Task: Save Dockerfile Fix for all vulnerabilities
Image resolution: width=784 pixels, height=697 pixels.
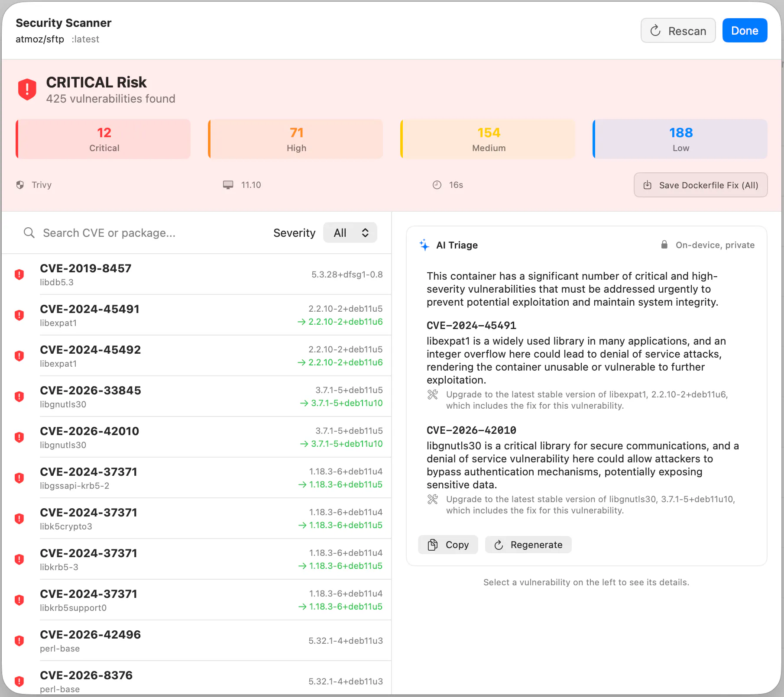Action: click(x=700, y=185)
